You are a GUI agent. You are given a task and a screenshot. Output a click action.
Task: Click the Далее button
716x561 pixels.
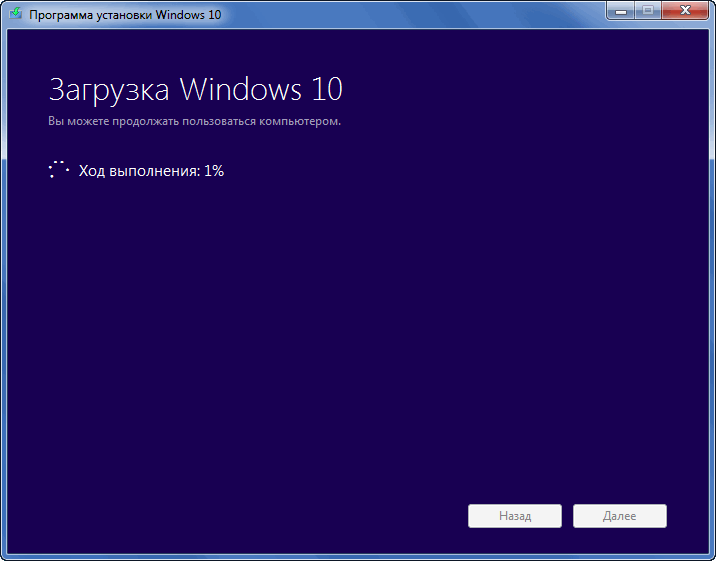620,516
